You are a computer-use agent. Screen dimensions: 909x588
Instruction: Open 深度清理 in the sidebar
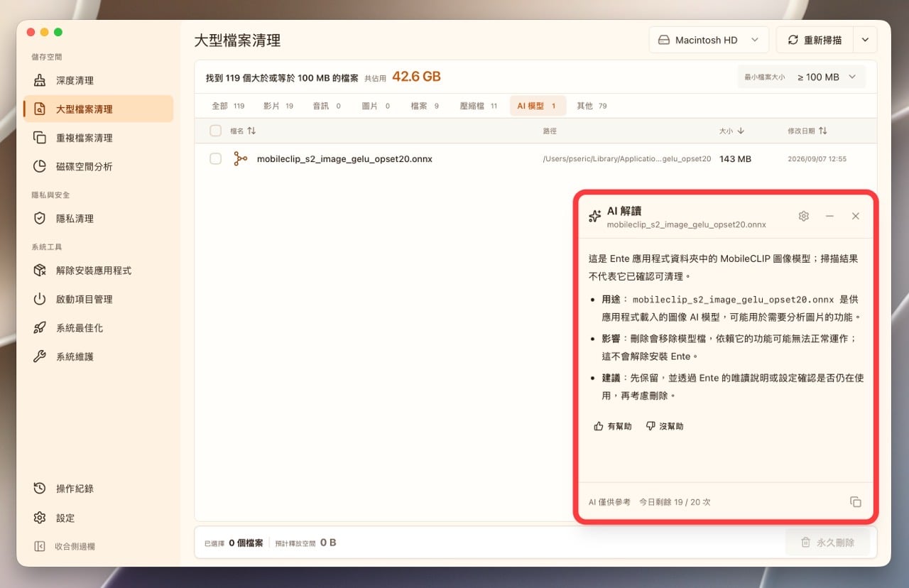click(98, 80)
